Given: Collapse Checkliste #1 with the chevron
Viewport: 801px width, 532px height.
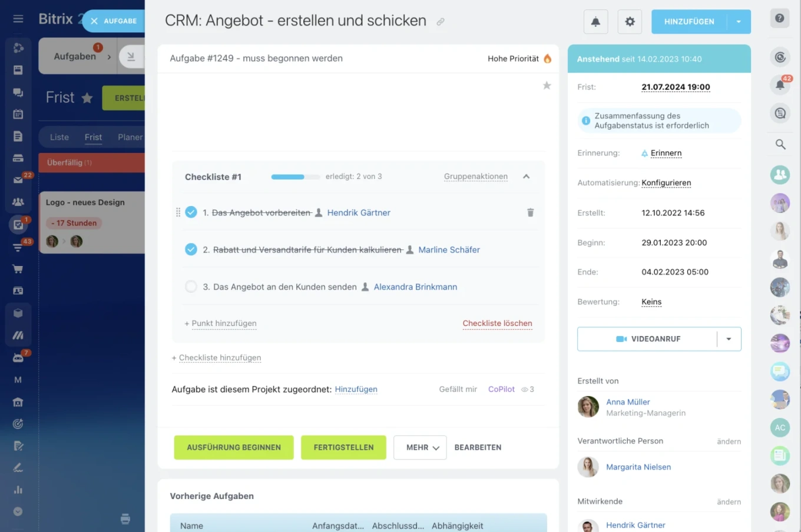Looking at the screenshot, I should 526,176.
